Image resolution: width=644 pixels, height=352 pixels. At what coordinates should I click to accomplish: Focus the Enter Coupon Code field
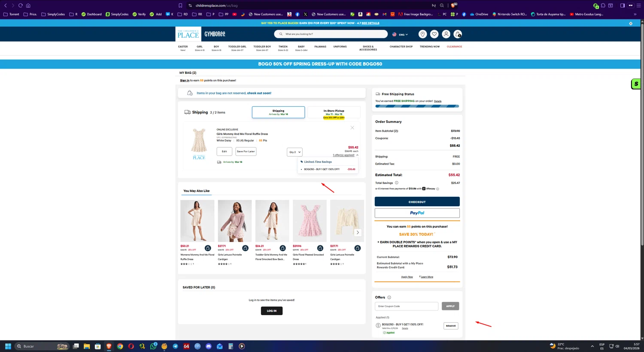point(407,306)
